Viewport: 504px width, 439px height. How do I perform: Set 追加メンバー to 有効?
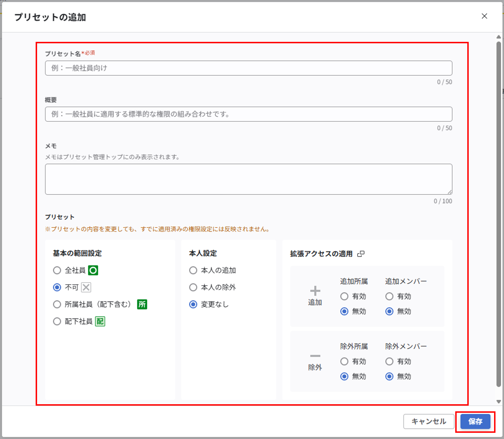(389, 296)
